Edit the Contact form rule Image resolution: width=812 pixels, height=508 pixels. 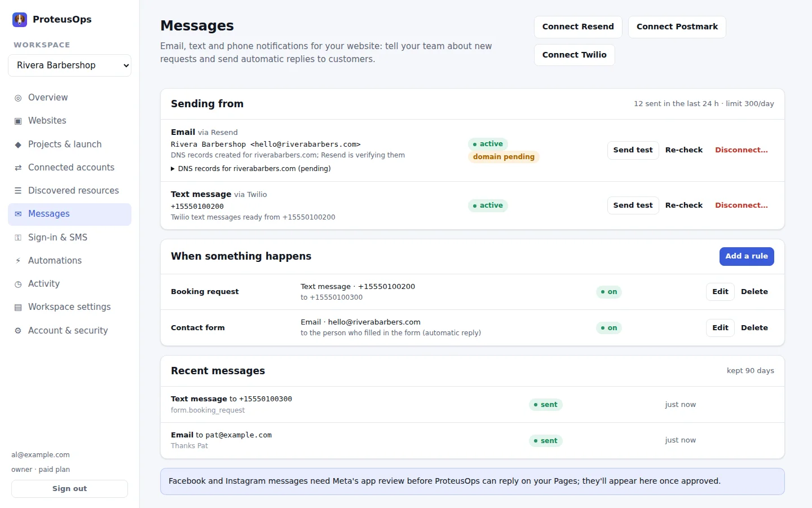pos(720,328)
